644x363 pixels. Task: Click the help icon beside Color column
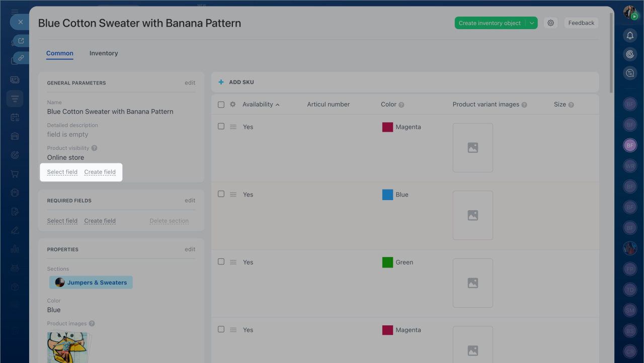[401, 105]
